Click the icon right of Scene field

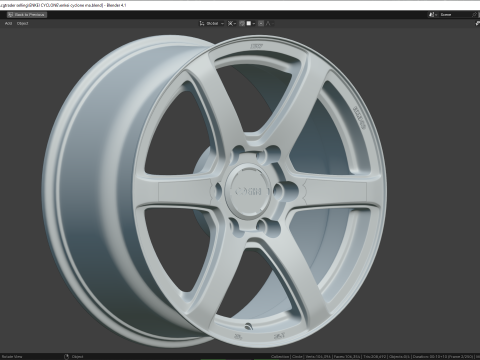[x=474, y=15]
